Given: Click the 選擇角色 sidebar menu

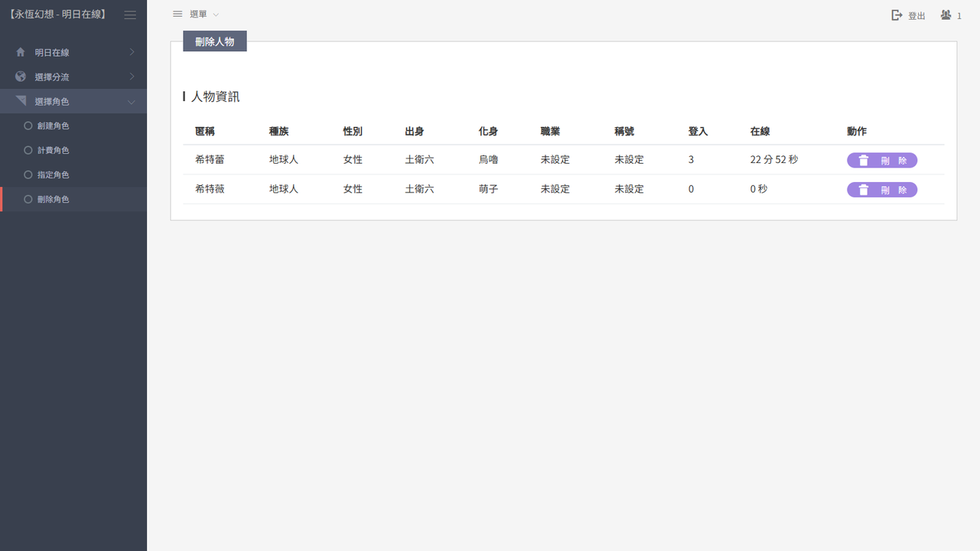Looking at the screenshot, I should (x=73, y=101).
